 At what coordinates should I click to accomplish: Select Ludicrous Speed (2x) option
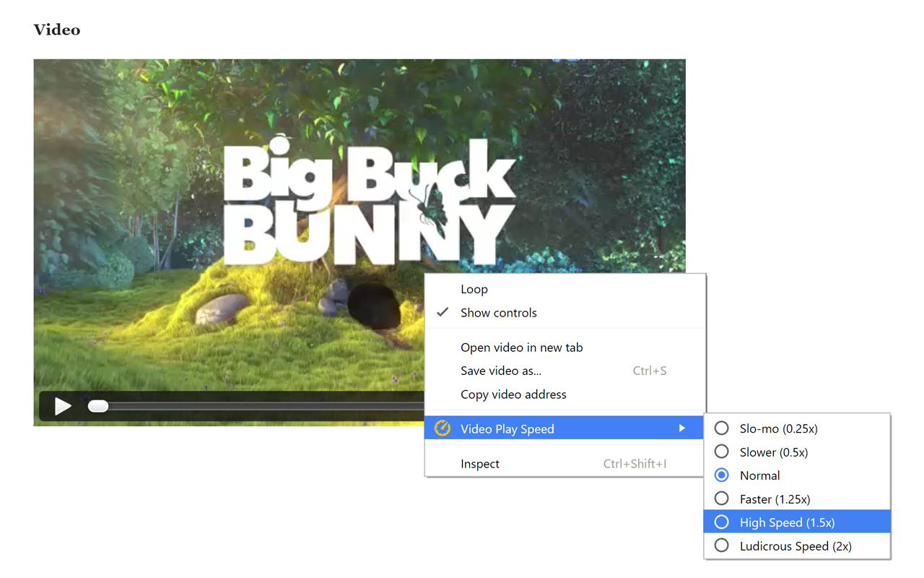797,546
